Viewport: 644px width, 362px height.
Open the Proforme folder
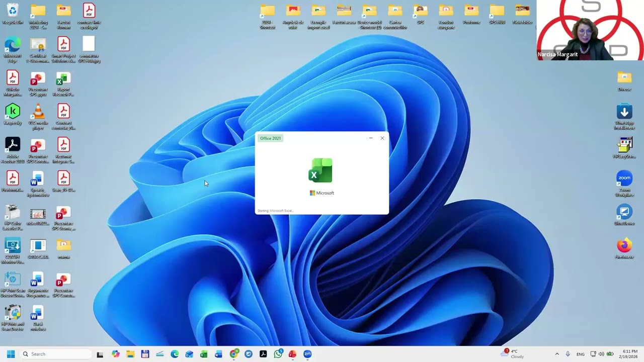click(471, 14)
